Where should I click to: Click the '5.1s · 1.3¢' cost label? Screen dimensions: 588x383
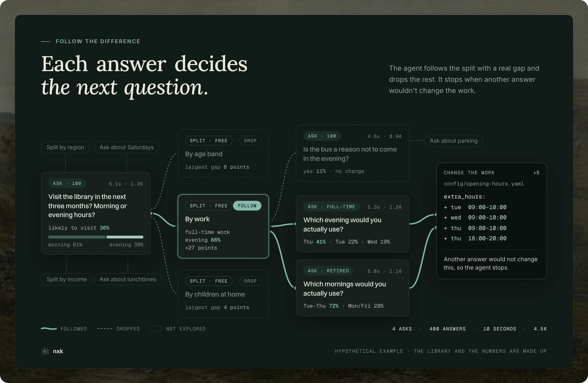pyautogui.click(x=126, y=184)
